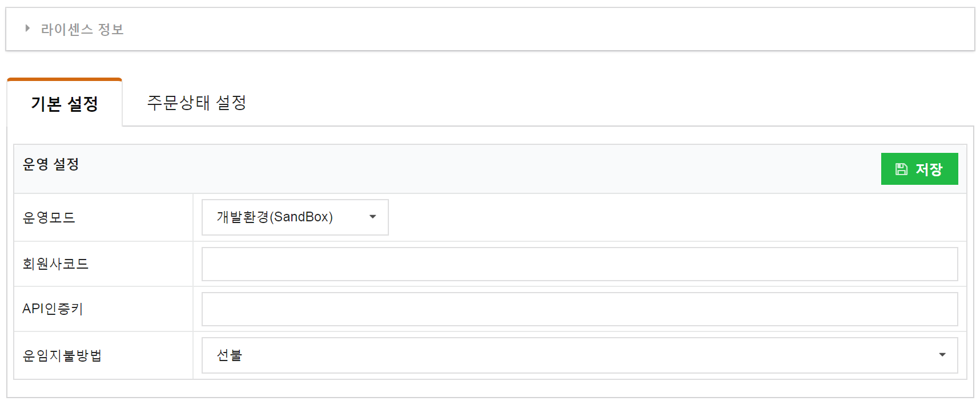Focus the 회원사코드 text field
This screenshot has width=980, height=401.
pos(580,264)
